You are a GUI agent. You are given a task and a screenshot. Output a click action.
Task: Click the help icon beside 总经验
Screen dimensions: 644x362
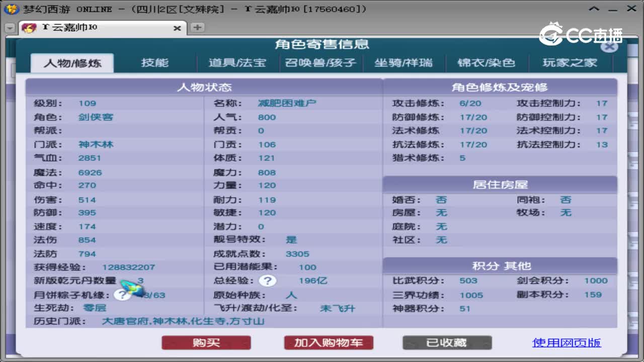click(267, 281)
